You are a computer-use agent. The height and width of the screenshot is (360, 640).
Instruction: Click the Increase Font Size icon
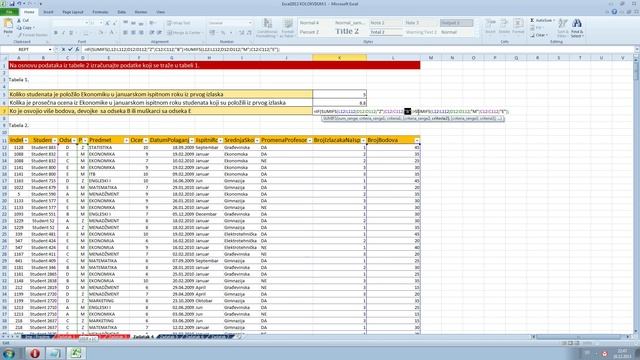[x=107, y=23]
